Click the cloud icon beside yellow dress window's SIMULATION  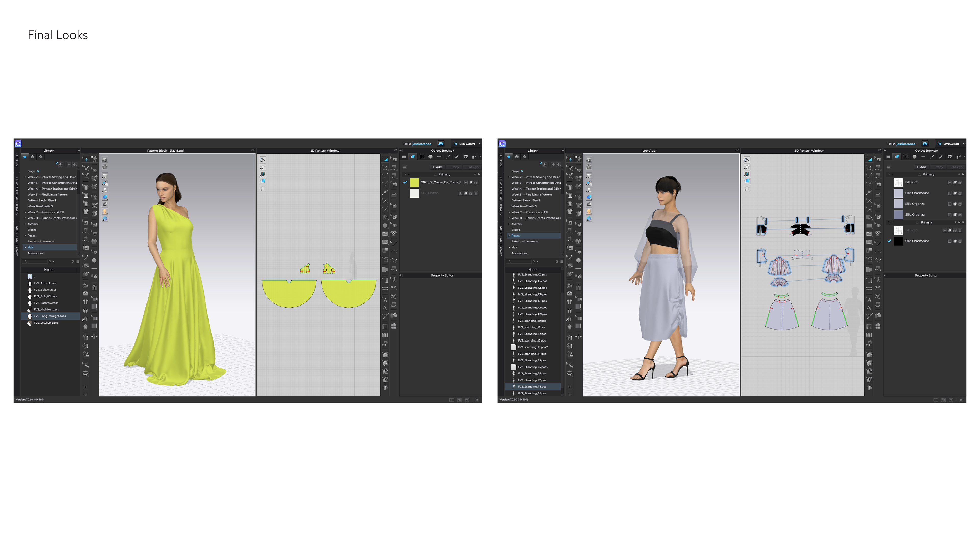point(440,144)
